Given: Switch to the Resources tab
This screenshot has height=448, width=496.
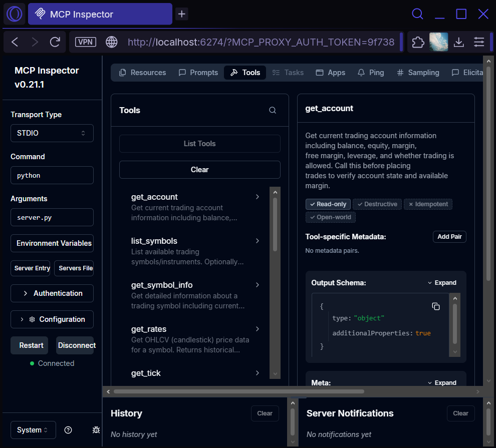Looking at the screenshot, I should pyautogui.click(x=142, y=72).
